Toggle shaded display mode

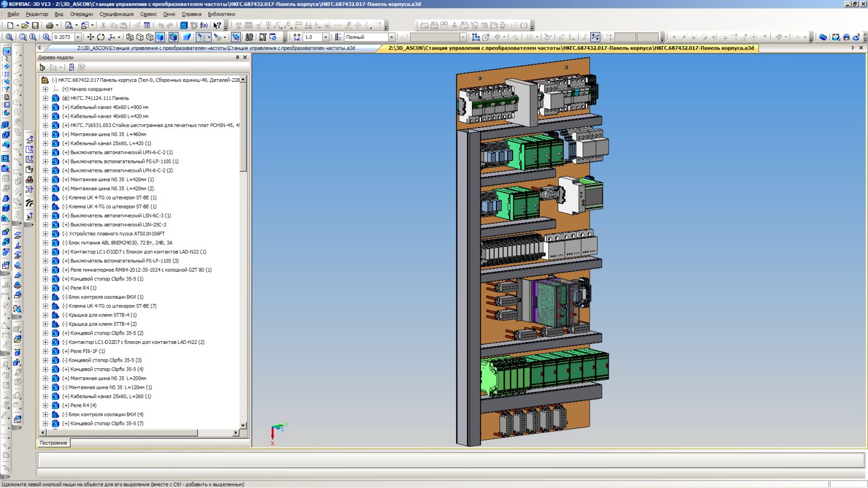(160, 37)
